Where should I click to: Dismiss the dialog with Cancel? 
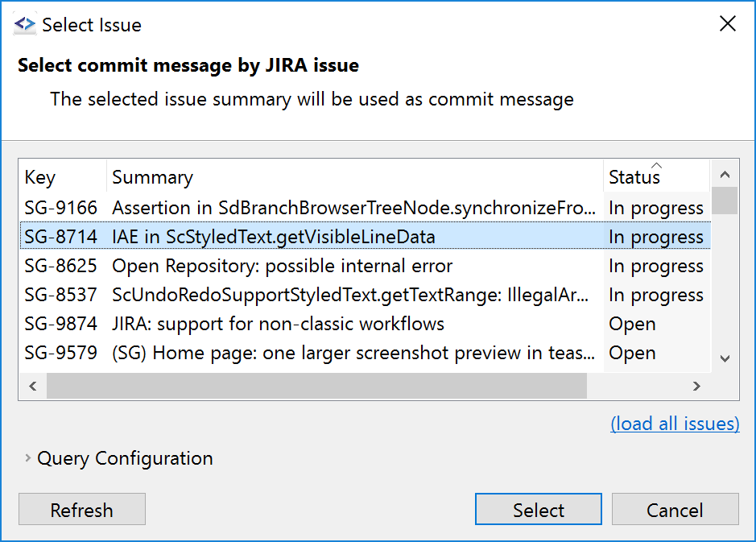point(675,509)
